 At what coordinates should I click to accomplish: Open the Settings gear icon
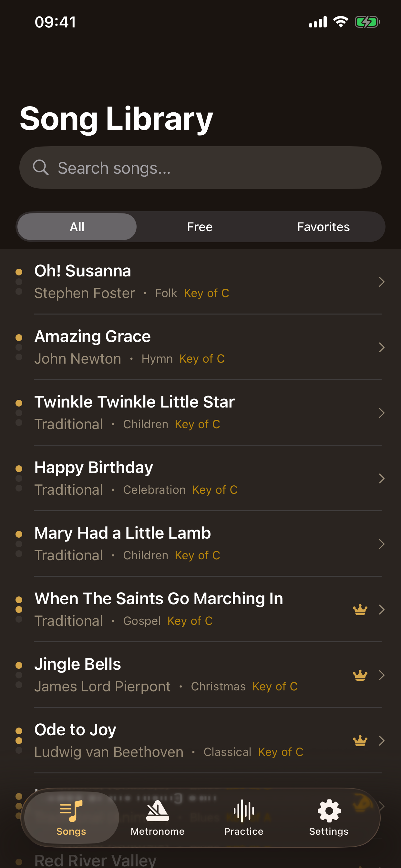(x=329, y=811)
